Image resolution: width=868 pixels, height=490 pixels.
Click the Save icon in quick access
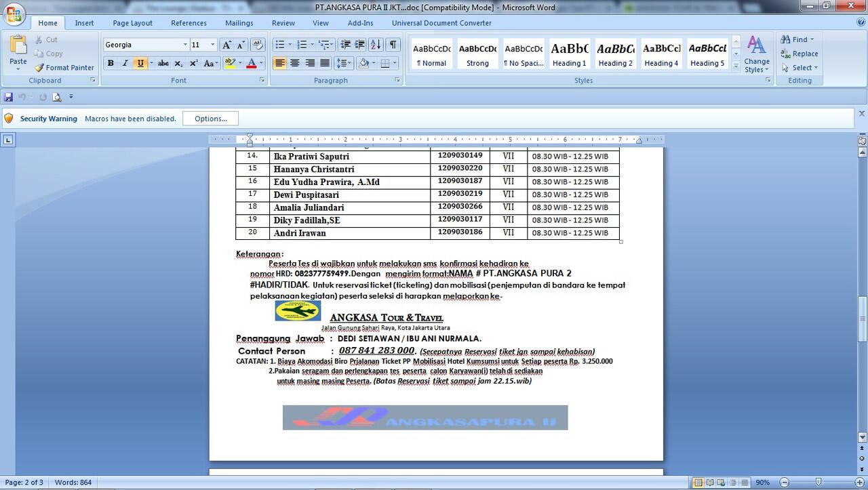pyautogui.click(x=9, y=97)
